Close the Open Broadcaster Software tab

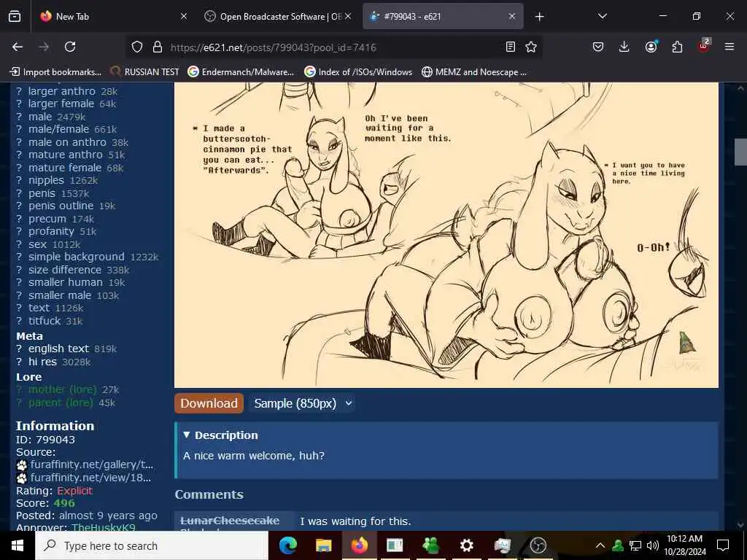(x=348, y=16)
